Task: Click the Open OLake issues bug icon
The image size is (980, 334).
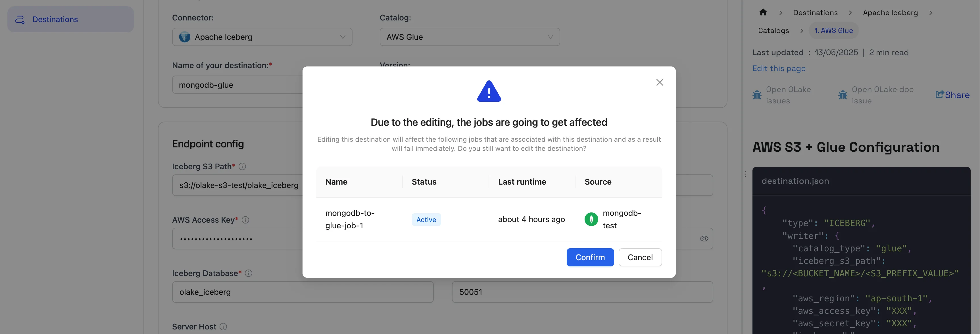Action: (757, 95)
